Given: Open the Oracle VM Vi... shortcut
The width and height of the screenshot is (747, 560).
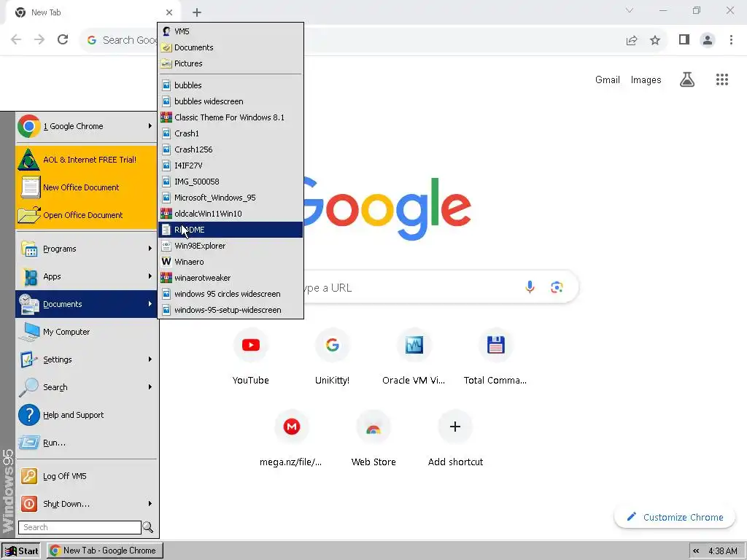Looking at the screenshot, I should 414,356.
